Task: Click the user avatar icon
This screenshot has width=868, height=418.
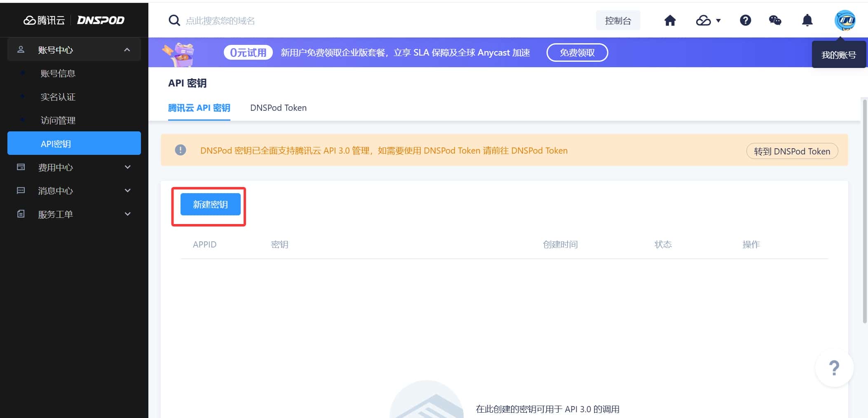Action: coord(845,20)
